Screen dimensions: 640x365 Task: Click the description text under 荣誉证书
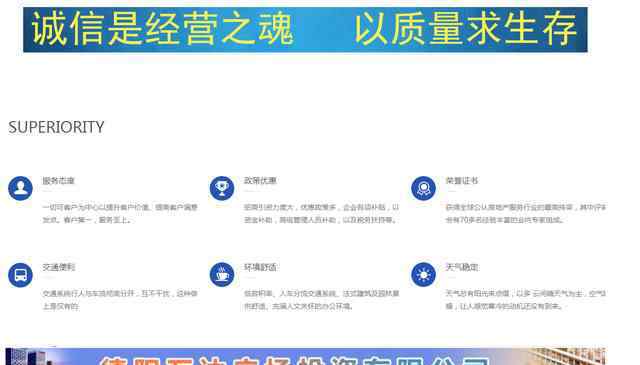pyautogui.click(x=526, y=214)
